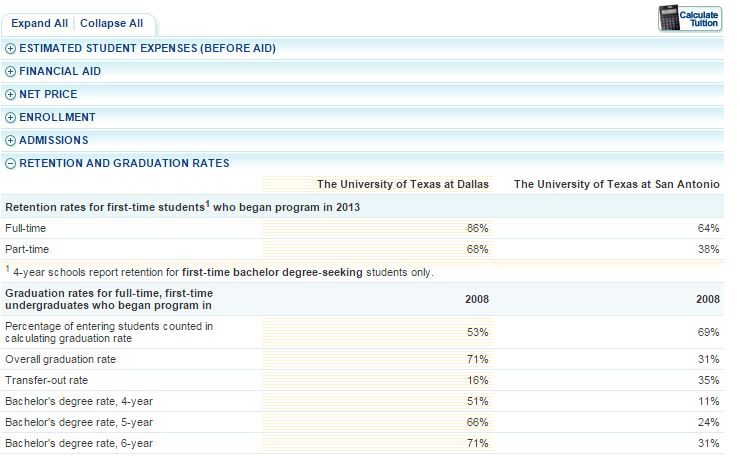Click Dallas 4-year bachelor's rate 51%
The height and width of the screenshot is (459, 740).
coord(478,401)
